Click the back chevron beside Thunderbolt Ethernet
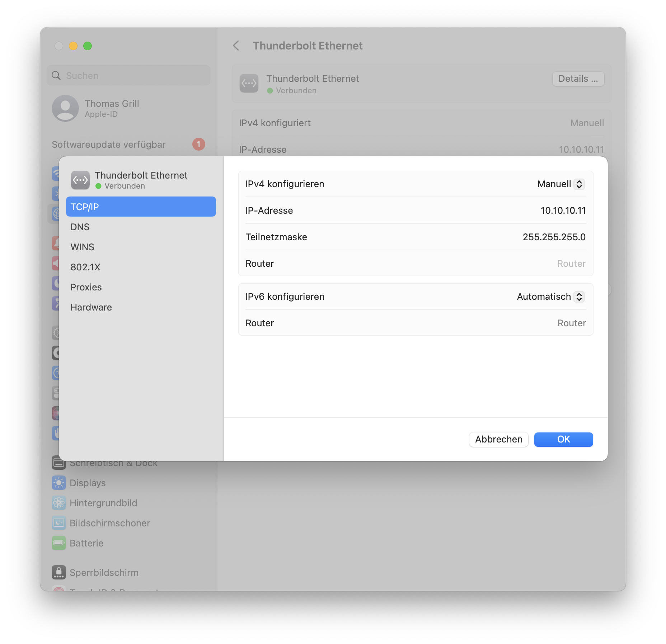 coord(236,46)
